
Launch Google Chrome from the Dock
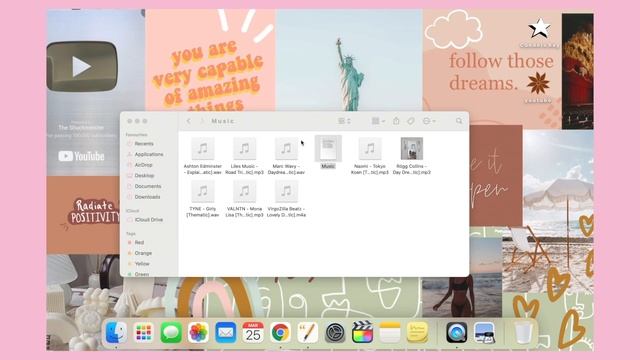pos(280,333)
